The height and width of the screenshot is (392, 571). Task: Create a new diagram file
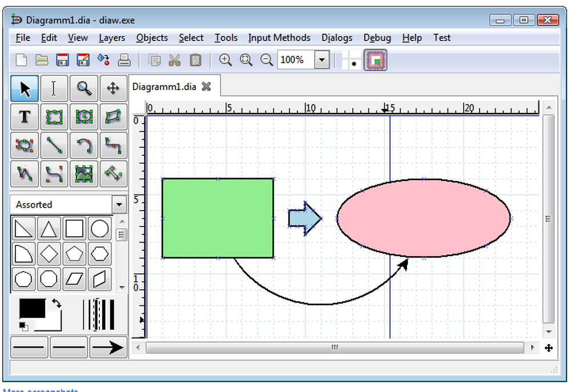22,60
